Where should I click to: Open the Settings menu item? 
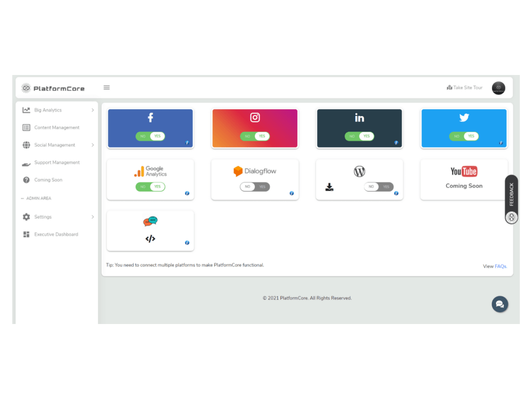57,217
